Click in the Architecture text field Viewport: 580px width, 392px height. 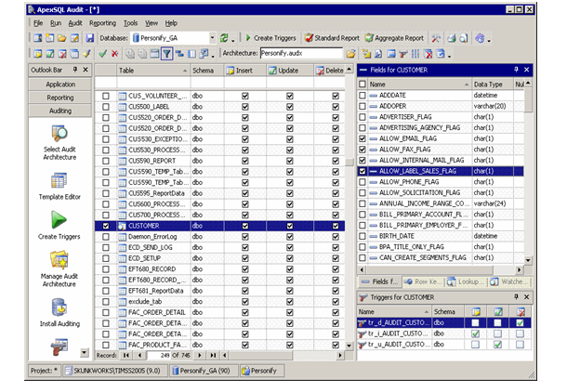[300, 54]
